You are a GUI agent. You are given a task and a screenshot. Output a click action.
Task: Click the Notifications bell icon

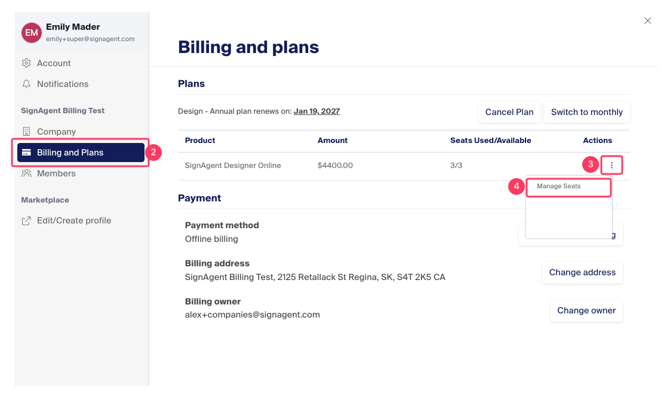[26, 84]
